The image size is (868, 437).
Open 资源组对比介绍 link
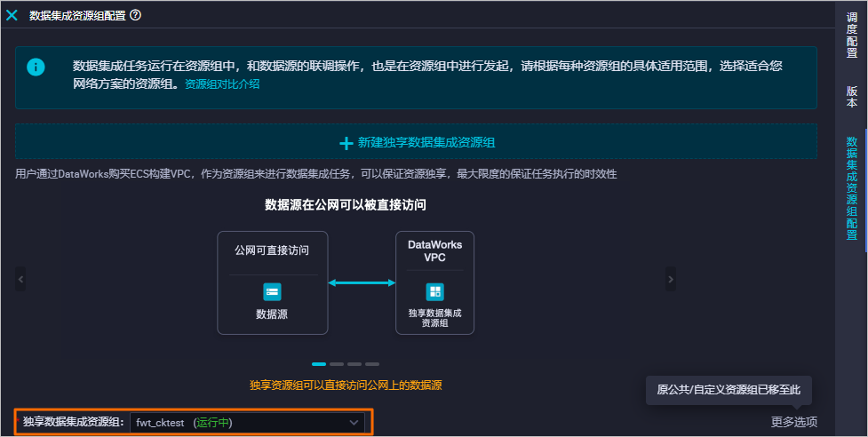pyautogui.click(x=222, y=84)
